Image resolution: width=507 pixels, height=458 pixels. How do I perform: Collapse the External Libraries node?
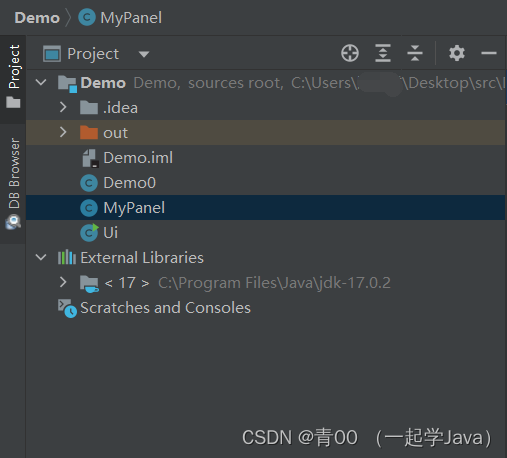click(x=41, y=257)
